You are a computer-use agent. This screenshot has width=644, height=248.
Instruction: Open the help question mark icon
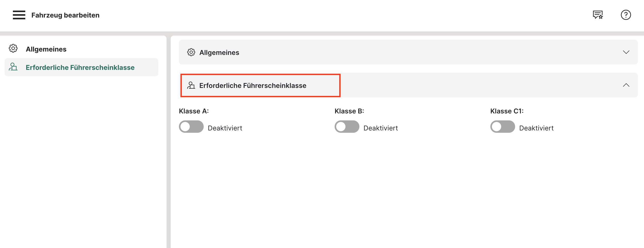[x=626, y=15]
